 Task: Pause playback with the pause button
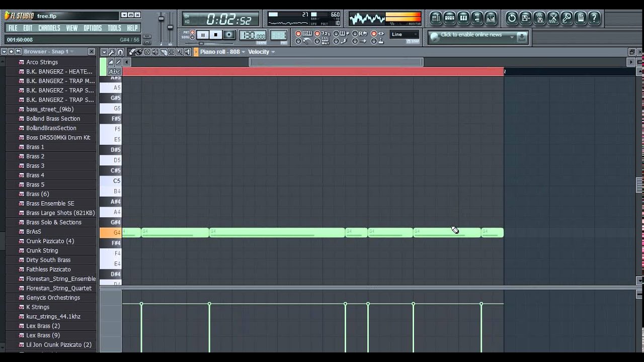coord(203,35)
